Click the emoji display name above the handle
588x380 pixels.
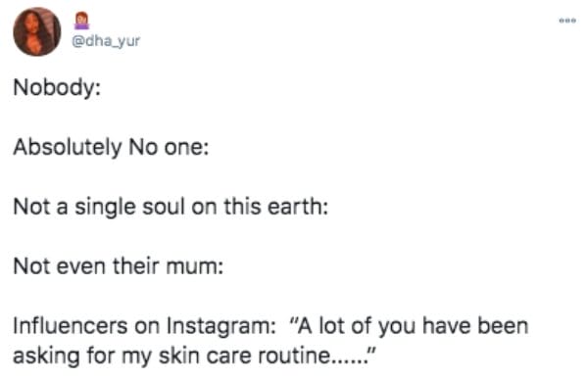click(x=81, y=21)
